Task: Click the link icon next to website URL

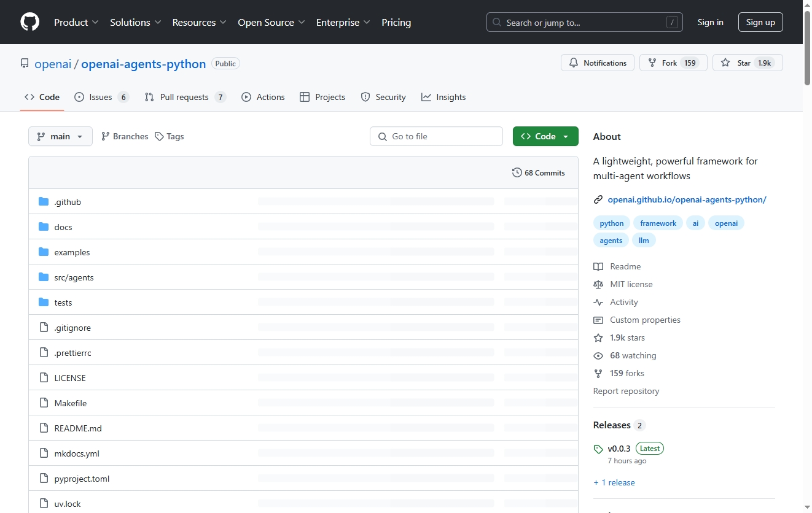Action: pyautogui.click(x=598, y=199)
